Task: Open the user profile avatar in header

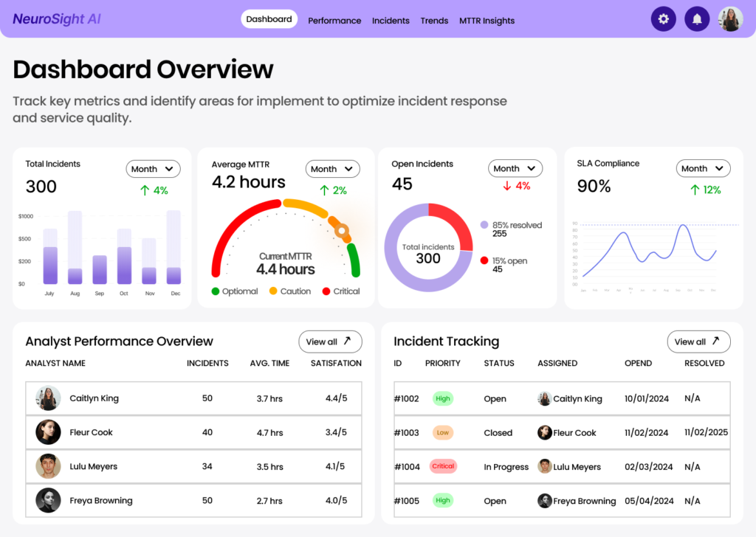Action: coord(731,19)
